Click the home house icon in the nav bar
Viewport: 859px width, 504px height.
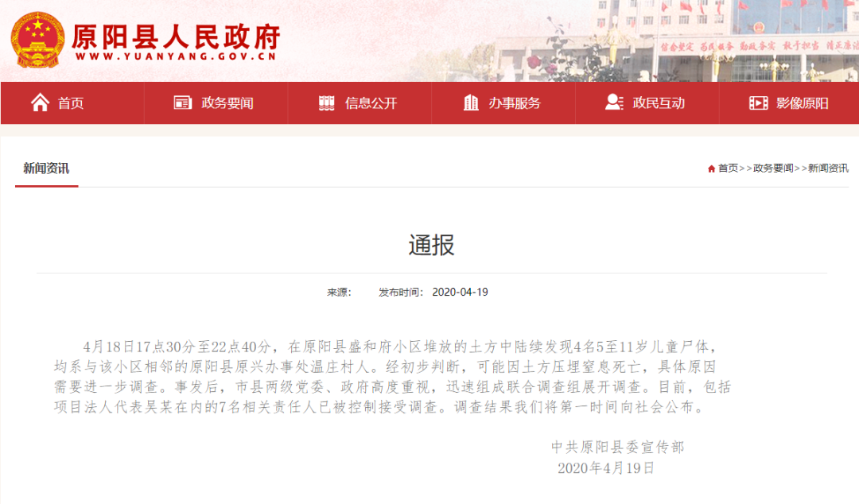tap(40, 103)
